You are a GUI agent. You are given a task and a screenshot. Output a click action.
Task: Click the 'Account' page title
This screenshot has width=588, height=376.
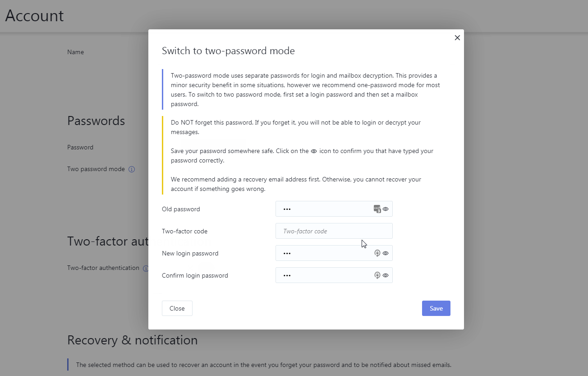[x=34, y=15]
